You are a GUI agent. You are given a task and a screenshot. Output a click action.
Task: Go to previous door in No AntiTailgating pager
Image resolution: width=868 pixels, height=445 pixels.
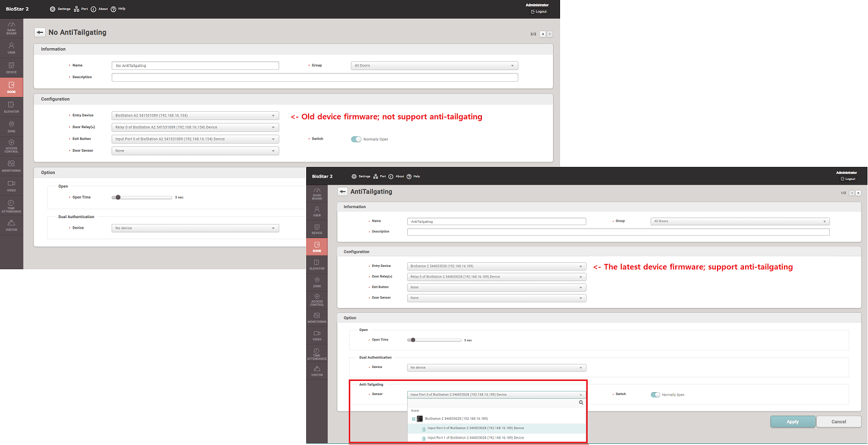click(542, 34)
